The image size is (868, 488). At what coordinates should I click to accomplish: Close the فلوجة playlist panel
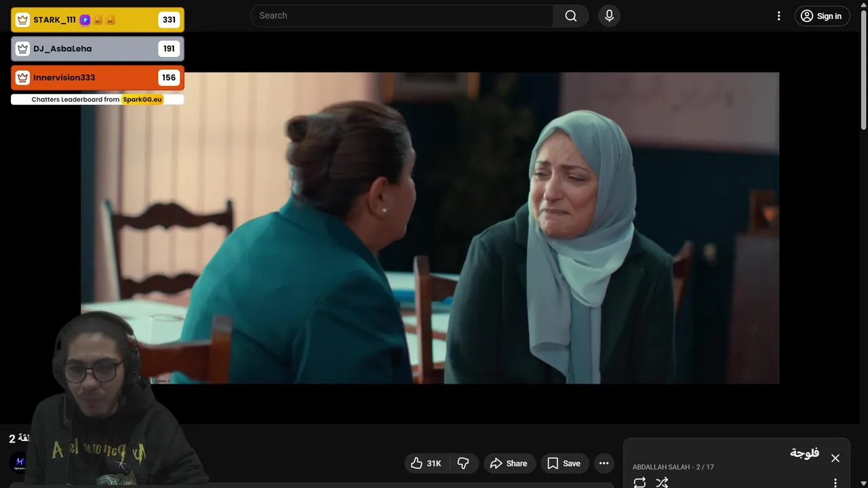[835, 458]
